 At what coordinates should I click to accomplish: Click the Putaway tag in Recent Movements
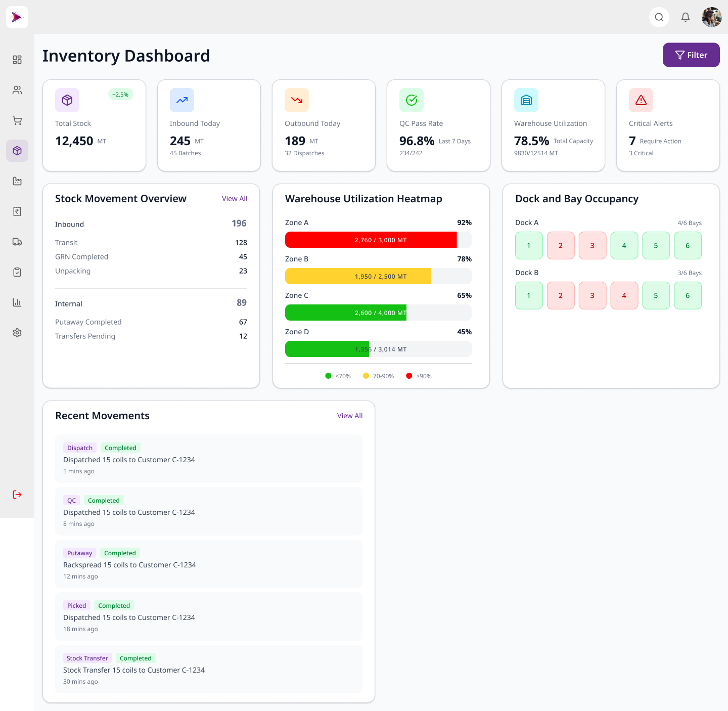tap(79, 553)
